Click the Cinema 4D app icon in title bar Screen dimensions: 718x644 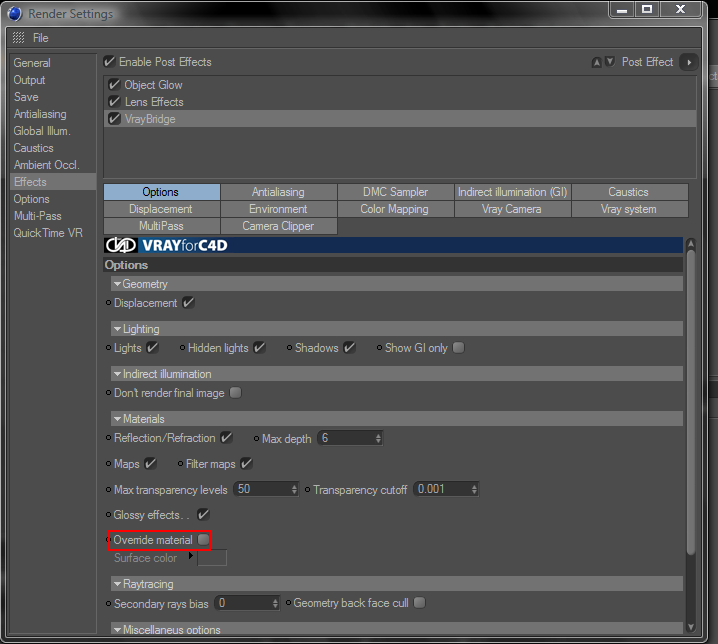tap(15, 14)
